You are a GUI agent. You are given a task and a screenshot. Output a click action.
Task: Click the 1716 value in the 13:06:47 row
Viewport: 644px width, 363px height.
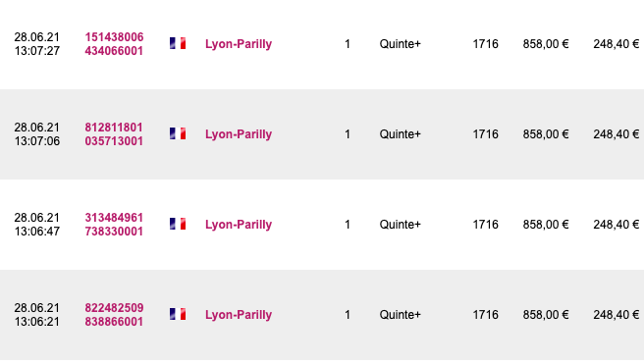tap(486, 225)
